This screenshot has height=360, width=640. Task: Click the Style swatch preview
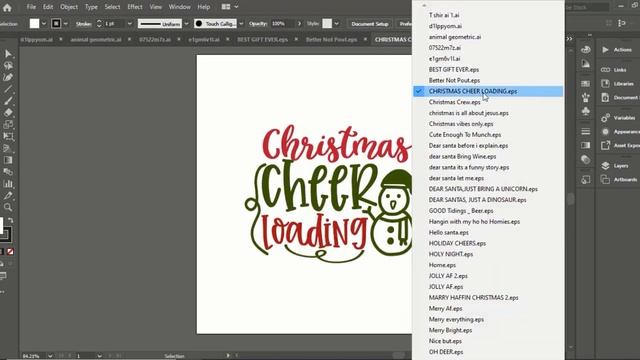(327, 24)
